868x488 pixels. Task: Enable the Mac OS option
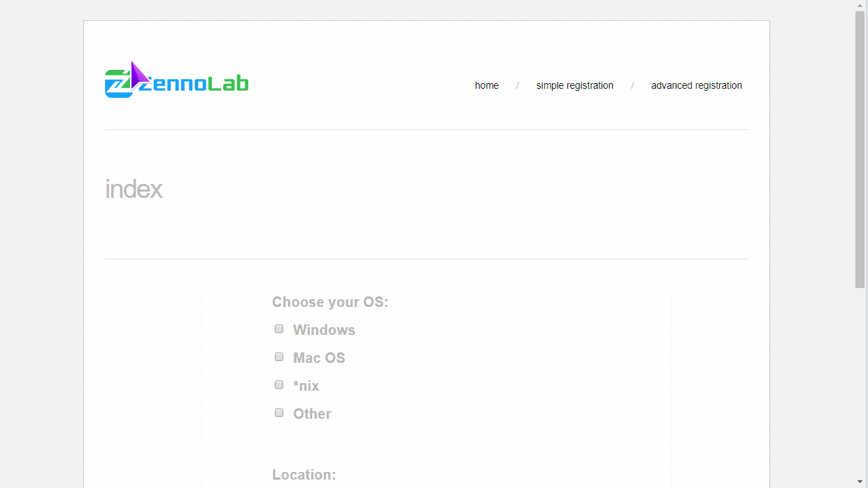tap(279, 357)
